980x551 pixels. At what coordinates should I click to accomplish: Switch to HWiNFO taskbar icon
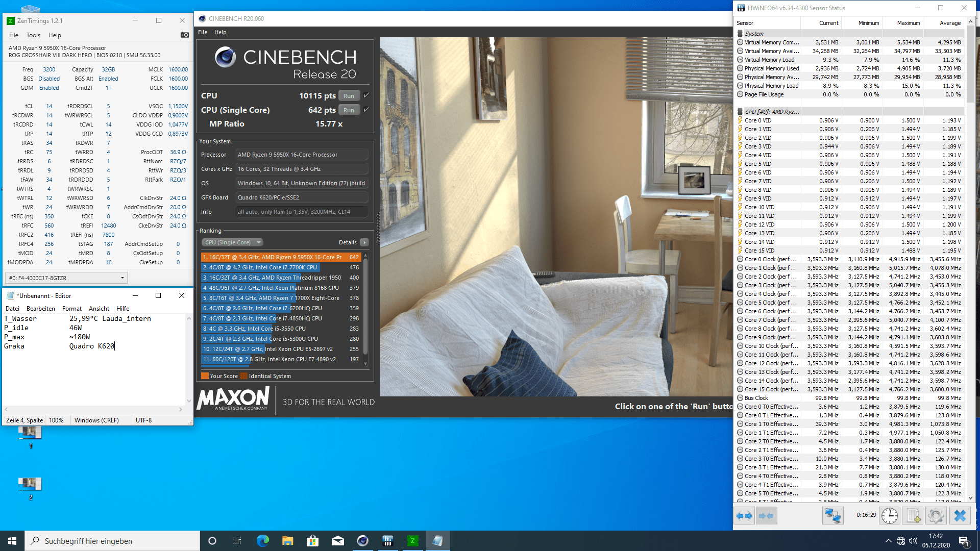coord(387,541)
